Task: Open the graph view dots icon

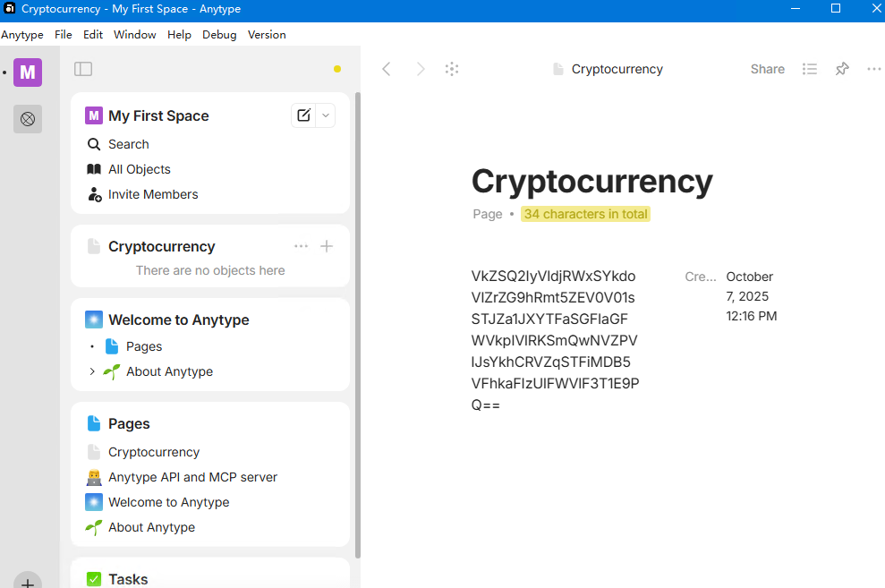Action: [x=452, y=69]
